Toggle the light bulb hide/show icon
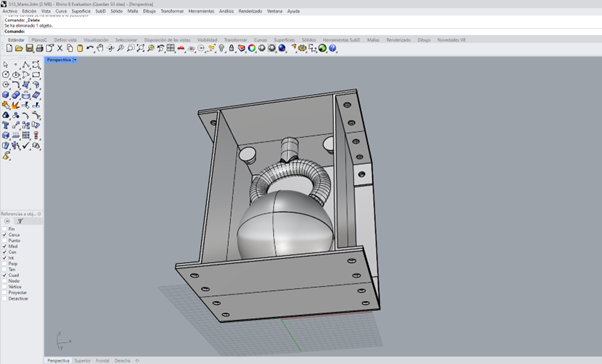 click(x=222, y=48)
